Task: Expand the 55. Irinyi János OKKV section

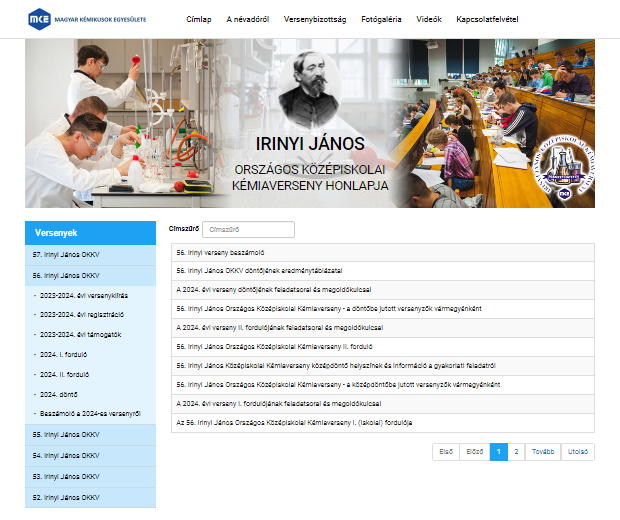Action: point(91,435)
